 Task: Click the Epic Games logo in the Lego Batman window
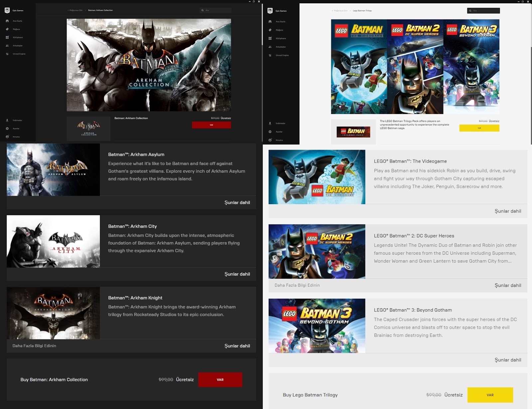click(270, 11)
